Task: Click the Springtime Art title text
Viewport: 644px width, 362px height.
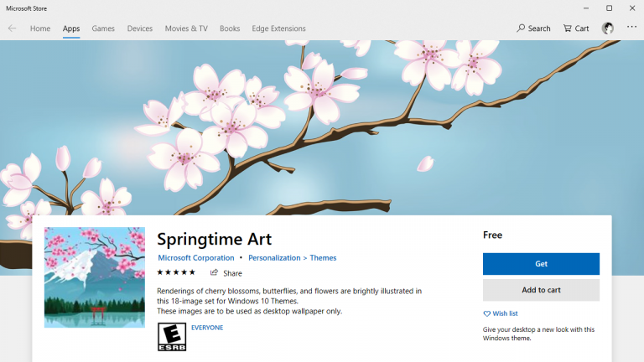Action: point(214,239)
